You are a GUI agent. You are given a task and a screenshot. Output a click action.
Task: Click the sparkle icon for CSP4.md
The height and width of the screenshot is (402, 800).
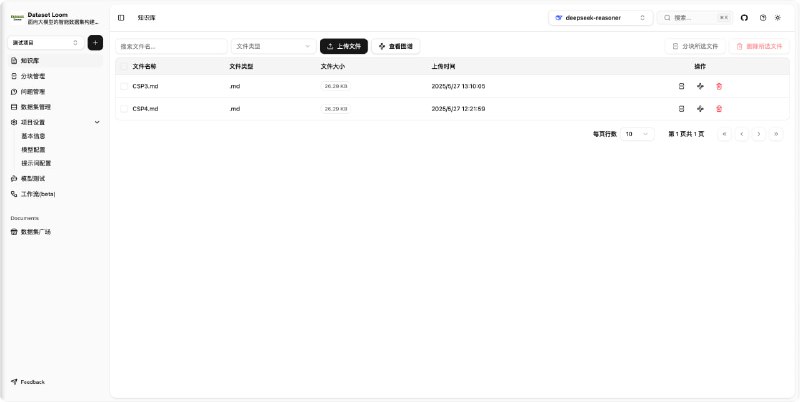pos(700,108)
